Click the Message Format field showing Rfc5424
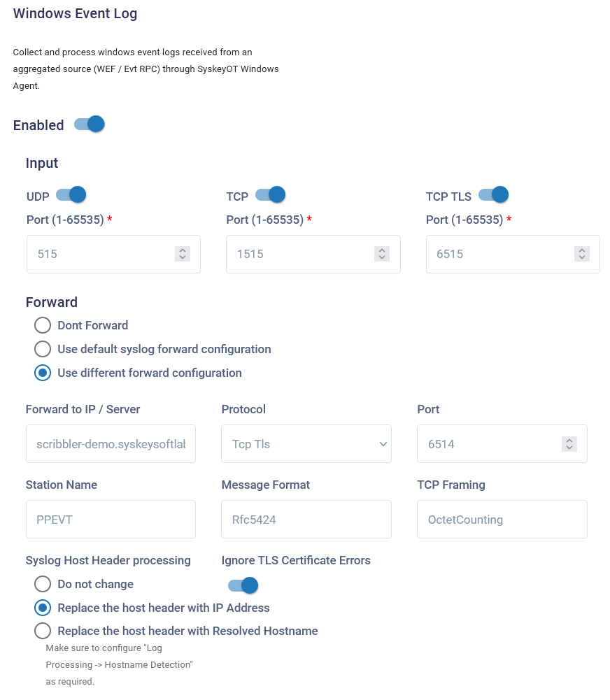 pos(306,520)
